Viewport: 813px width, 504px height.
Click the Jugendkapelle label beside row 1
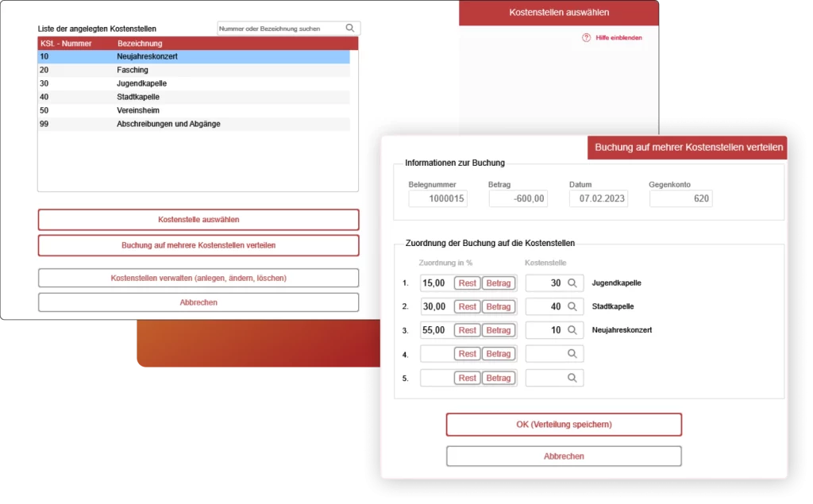click(616, 283)
